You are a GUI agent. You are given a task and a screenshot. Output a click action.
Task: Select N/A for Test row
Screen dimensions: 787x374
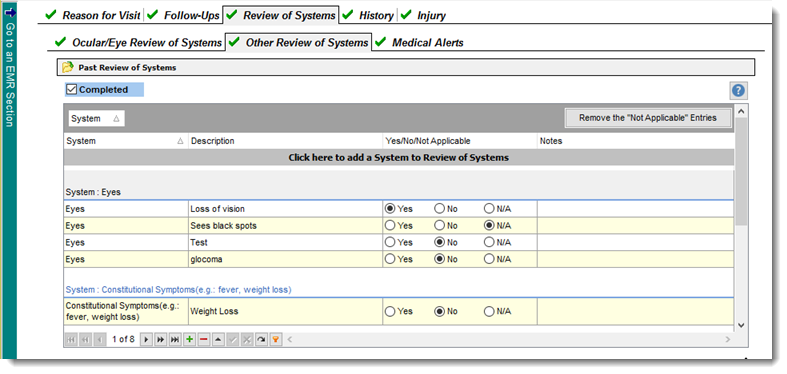489,242
